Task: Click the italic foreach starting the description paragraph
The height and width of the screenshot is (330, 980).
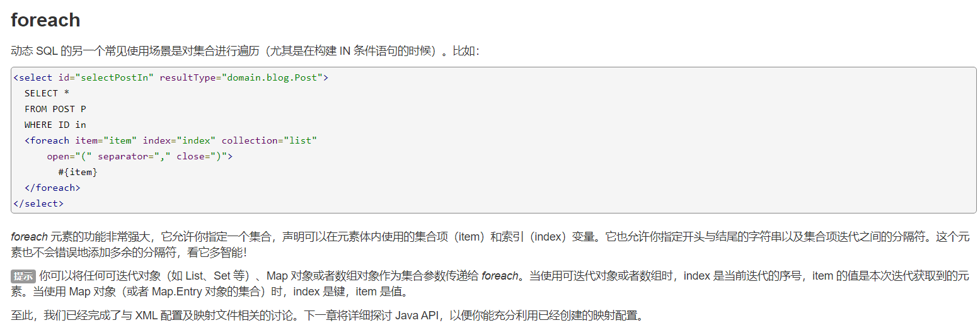Action: tap(29, 237)
